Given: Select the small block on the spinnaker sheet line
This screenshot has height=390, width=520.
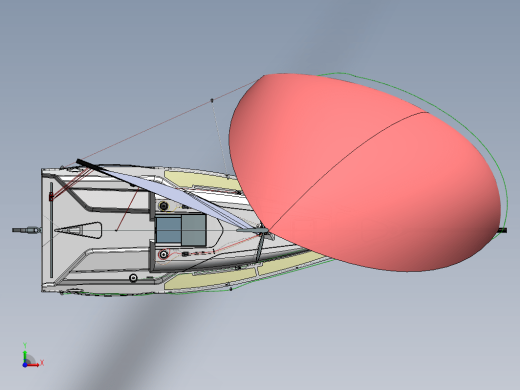Looking at the screenshot, I should pos(212,100).
